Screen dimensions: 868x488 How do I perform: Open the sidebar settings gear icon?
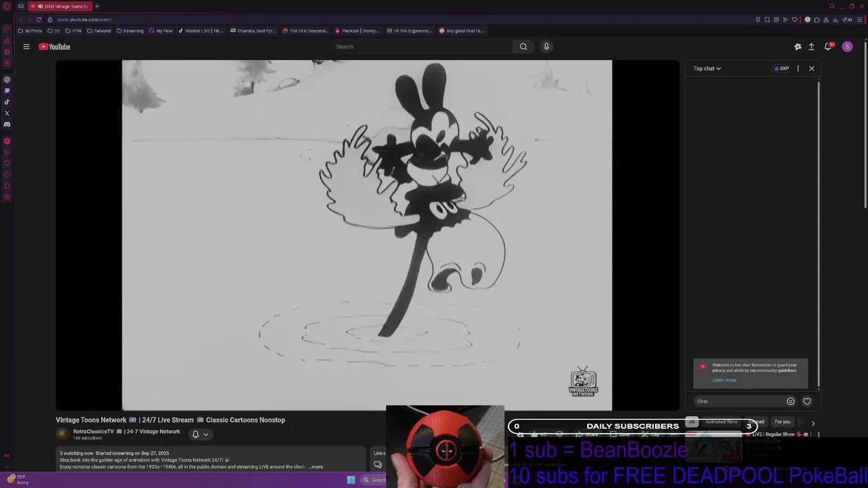pos(7,197)
